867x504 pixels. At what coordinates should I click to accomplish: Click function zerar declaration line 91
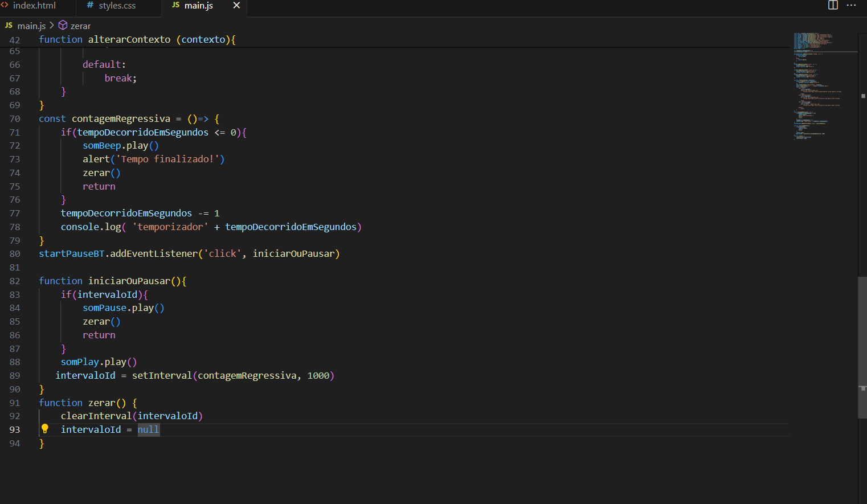coord(88,403)
